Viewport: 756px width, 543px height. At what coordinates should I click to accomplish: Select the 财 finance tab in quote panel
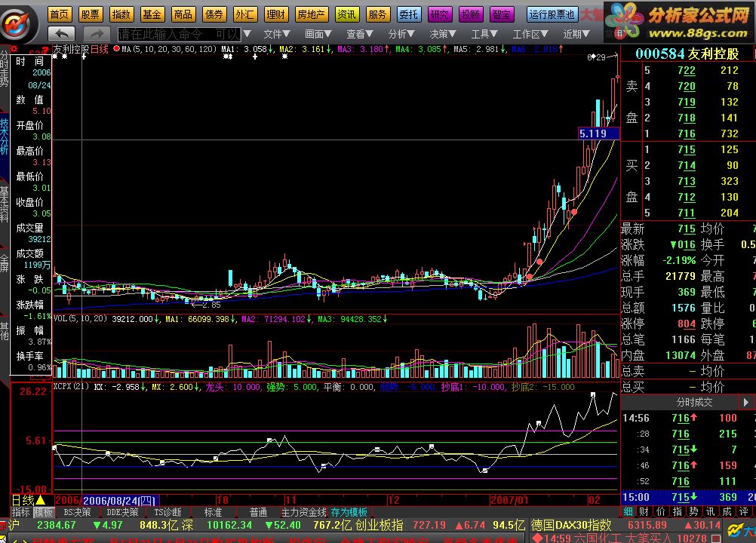click(644, 511)
